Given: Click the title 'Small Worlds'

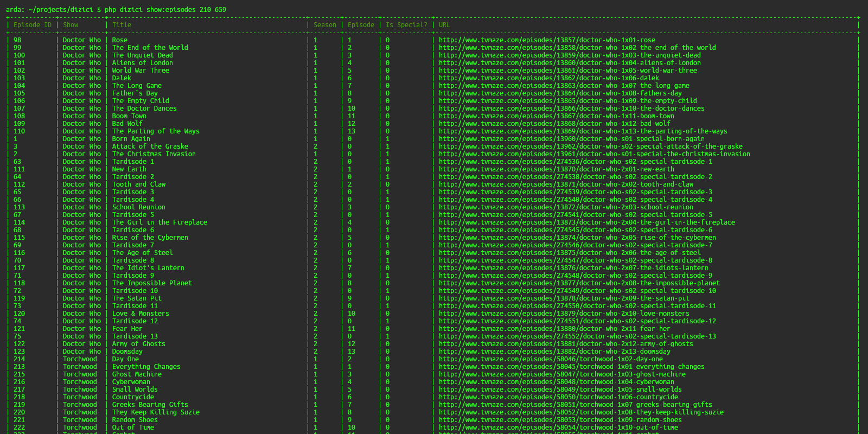Looking at the screenshot, I should click(x=135, y=390).
